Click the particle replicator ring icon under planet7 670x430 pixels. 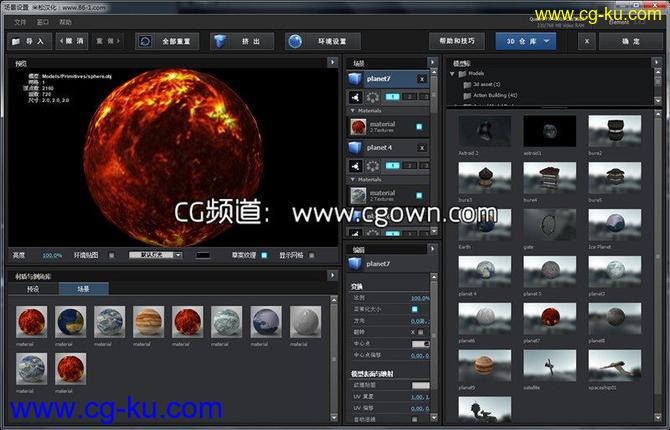(x=373, y=97)
